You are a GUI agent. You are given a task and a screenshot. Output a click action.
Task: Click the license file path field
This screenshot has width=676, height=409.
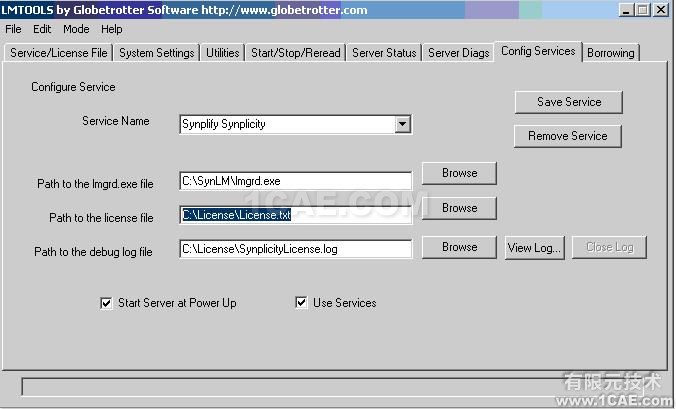point(295,215)
